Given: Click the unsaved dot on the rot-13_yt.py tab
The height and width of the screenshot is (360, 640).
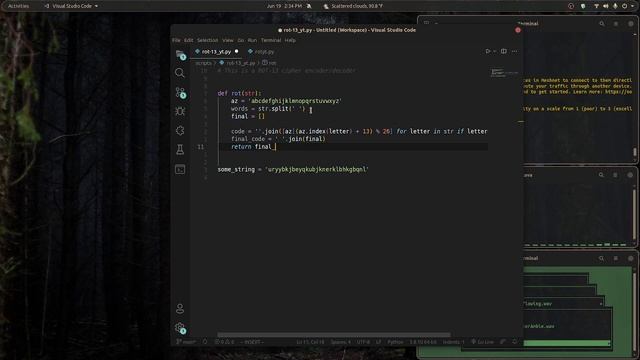Looking at the screenshot, I should (236, 51).
